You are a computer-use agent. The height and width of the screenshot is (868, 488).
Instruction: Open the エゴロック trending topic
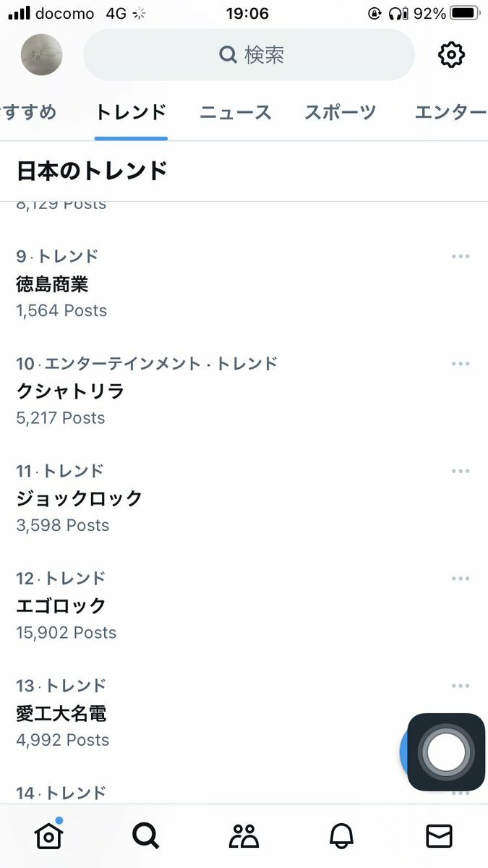(61, 605)
